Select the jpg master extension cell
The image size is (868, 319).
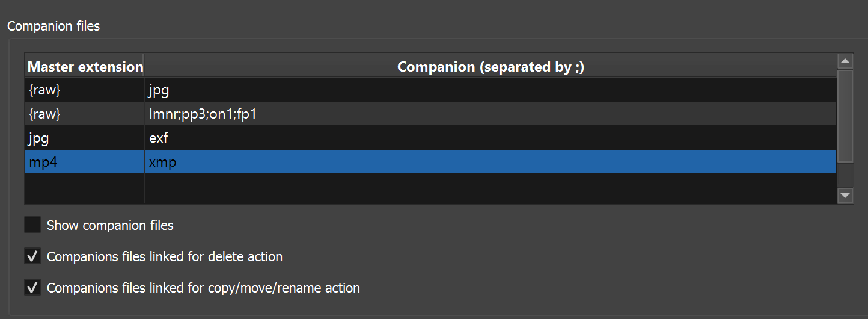[x=85, y=138]
